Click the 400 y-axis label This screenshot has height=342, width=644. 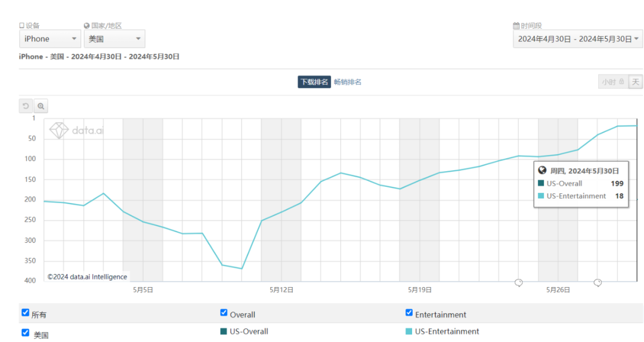tap(30, 281)
